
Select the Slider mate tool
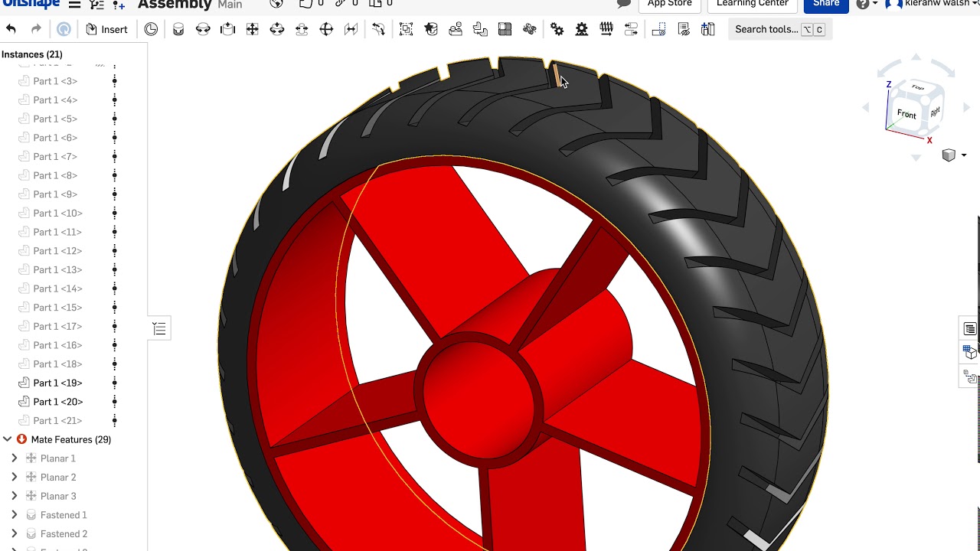click(x=227, y=29)
